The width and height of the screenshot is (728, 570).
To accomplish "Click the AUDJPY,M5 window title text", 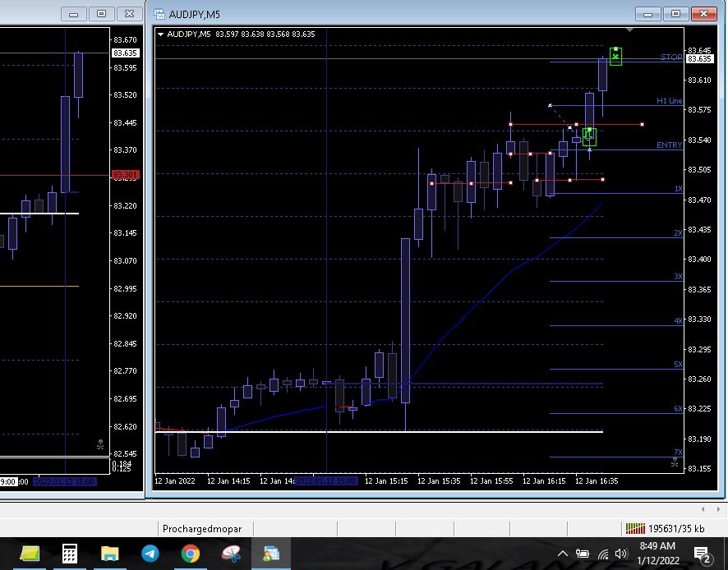I will tap(195, 15).
